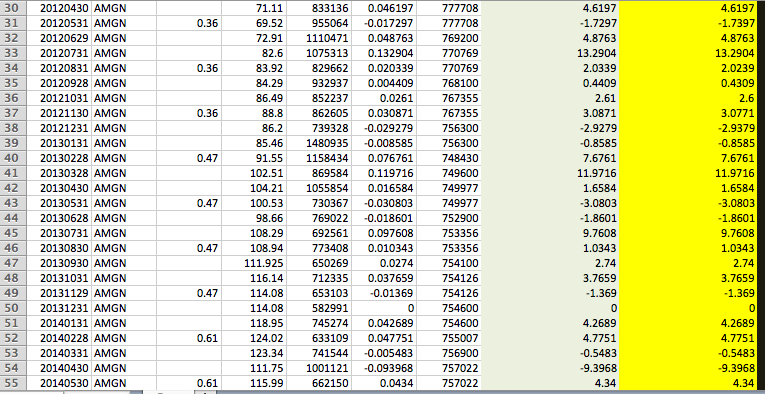Select the gray percent cell 2.0339

point(550,68)
